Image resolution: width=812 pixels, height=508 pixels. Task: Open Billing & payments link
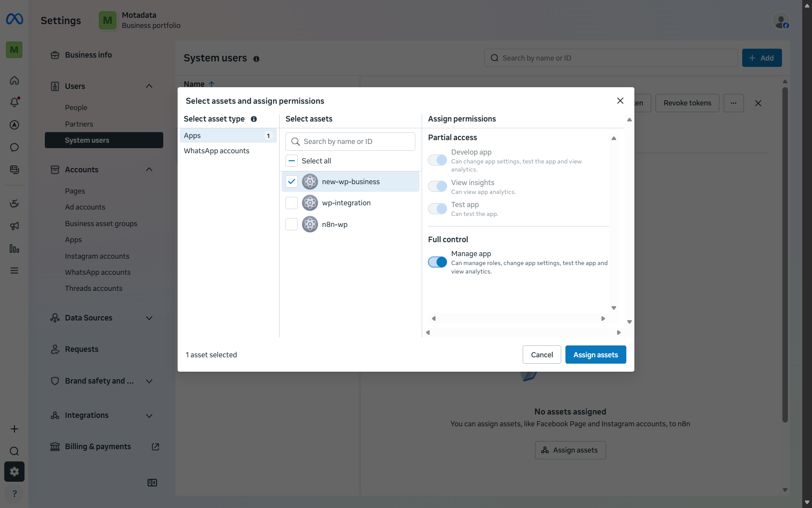(98, 447)
